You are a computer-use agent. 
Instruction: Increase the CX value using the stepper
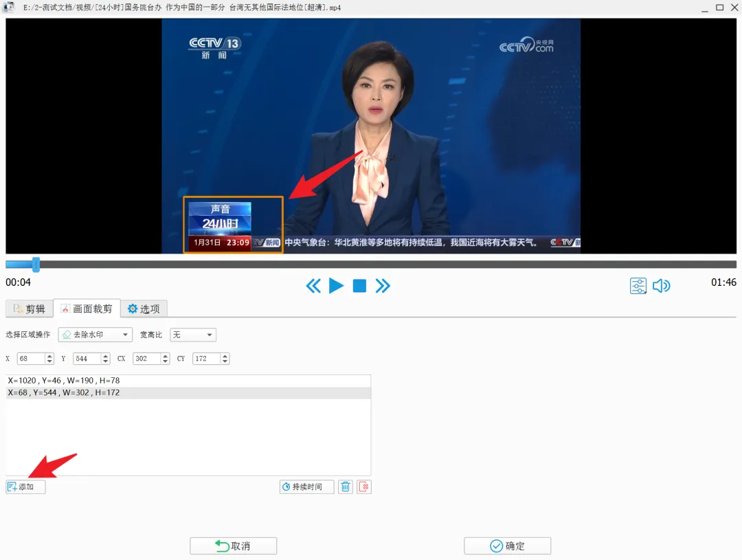(165, 356)
